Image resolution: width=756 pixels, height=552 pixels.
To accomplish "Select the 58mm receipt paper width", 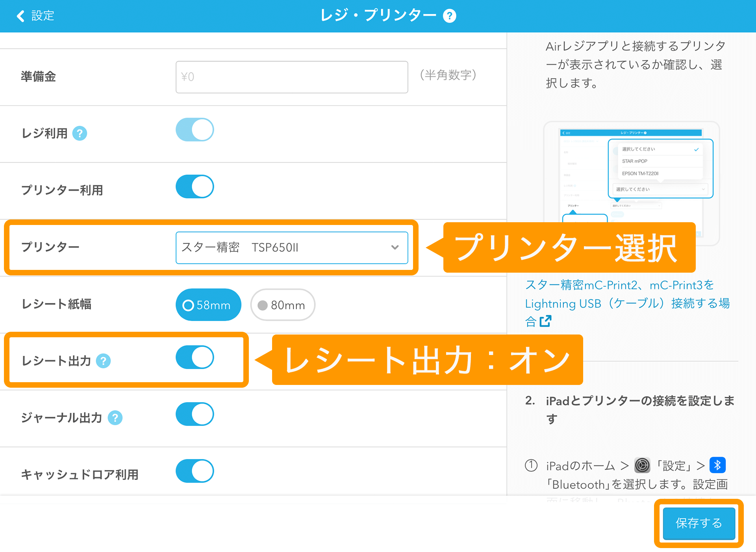I will click(x=208, y=305).
